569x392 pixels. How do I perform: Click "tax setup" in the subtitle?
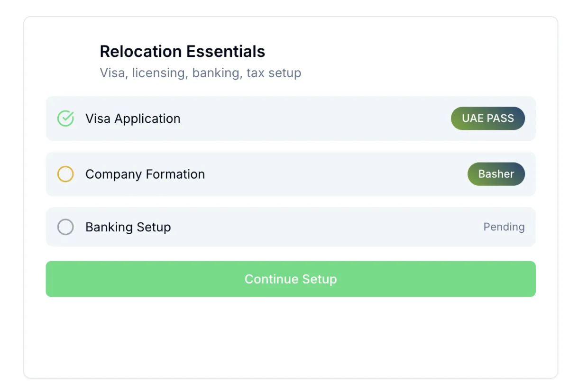(274, 73)
